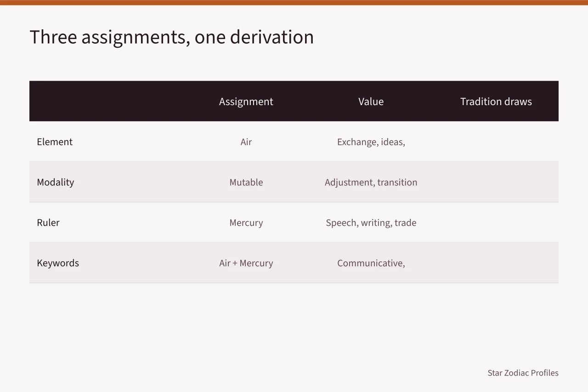
Task: Select the 'Value' column header
Action: tap(371, 101)
